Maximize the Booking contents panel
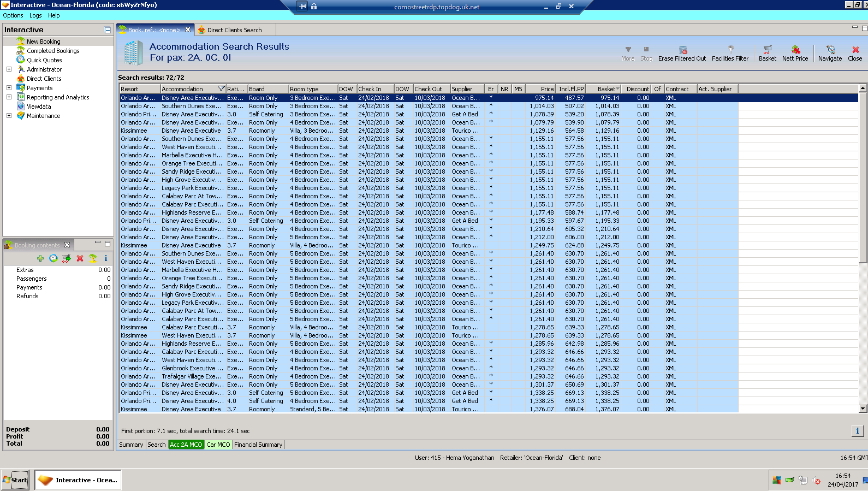Screen dimensions: 868x491 click(108, 243)
